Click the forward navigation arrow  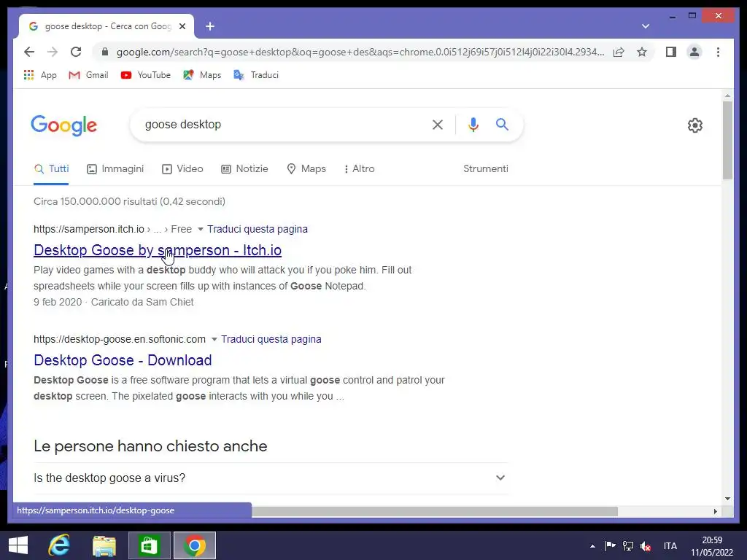(53, 52)
